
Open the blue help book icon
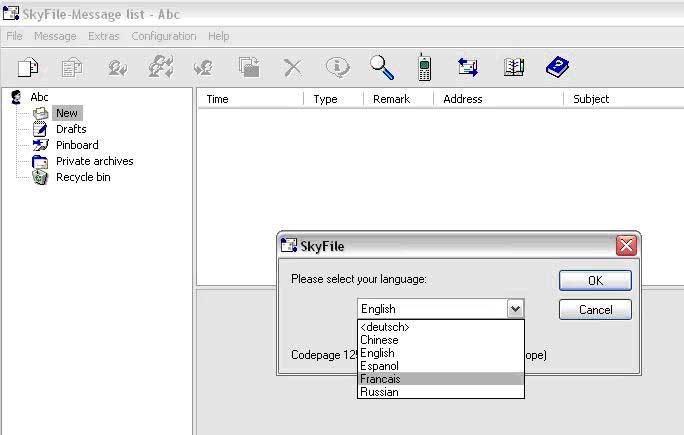pyautogui.click(x=557, y=67)
